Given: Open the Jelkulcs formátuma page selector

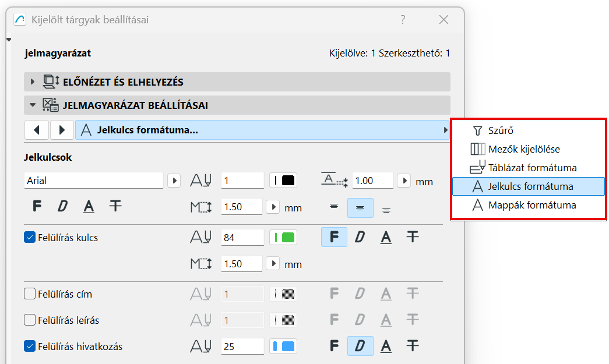Looking at the screenshot, I should 262,130.
